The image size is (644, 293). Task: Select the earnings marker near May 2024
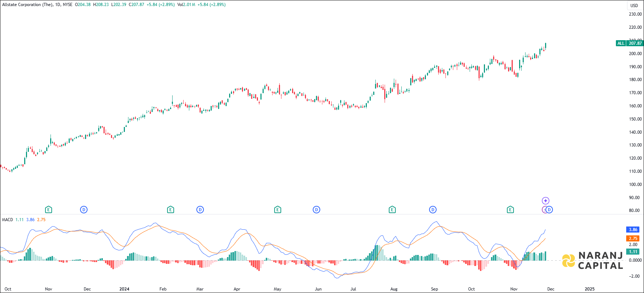(x=278, y=210)
